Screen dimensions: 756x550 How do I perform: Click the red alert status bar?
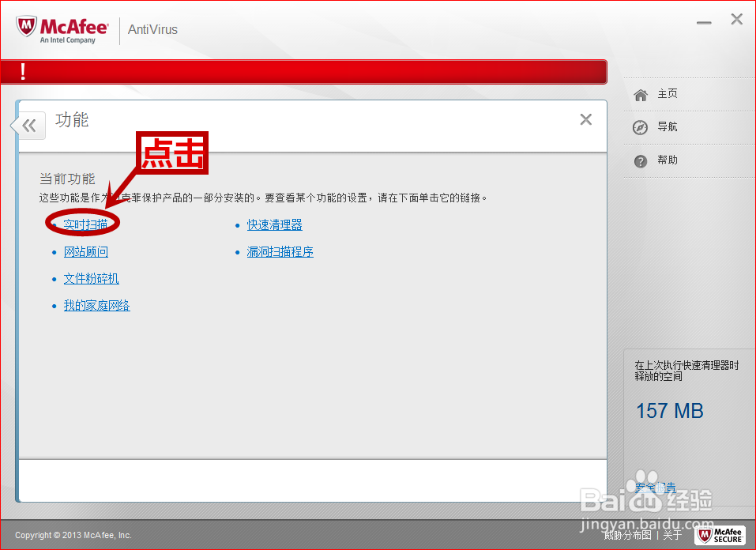(x=303, y=72)
